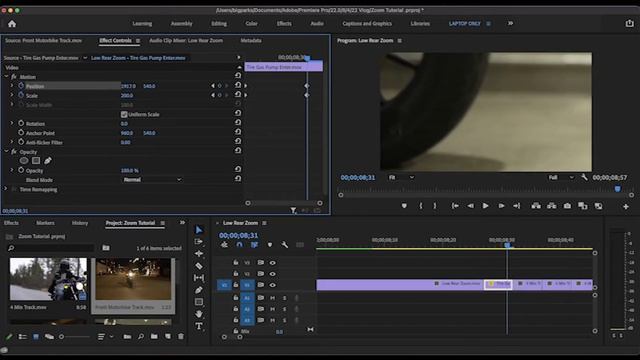Select the Selection tool arrow

coord(199,230)
